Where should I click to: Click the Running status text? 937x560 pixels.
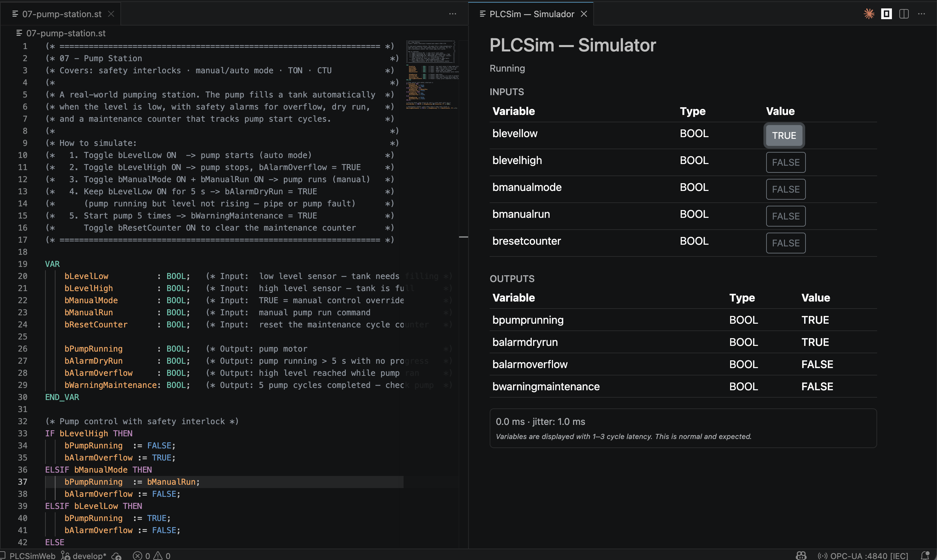(x=507, y=68)
